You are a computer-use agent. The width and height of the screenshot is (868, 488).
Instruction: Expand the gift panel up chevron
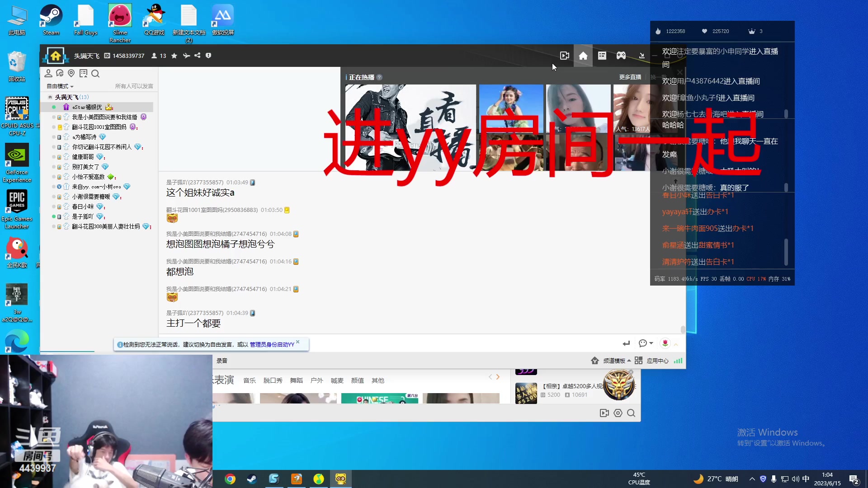[x=676, y=344]
